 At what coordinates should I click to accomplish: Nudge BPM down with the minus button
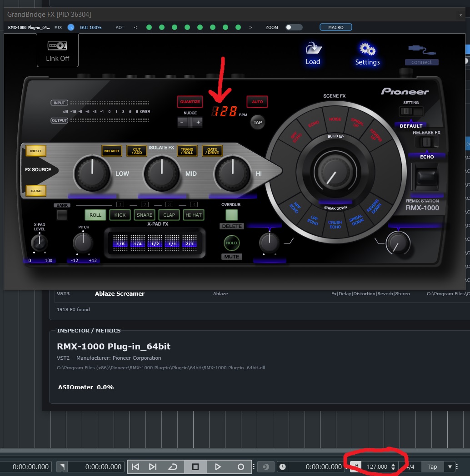point(182,122)
